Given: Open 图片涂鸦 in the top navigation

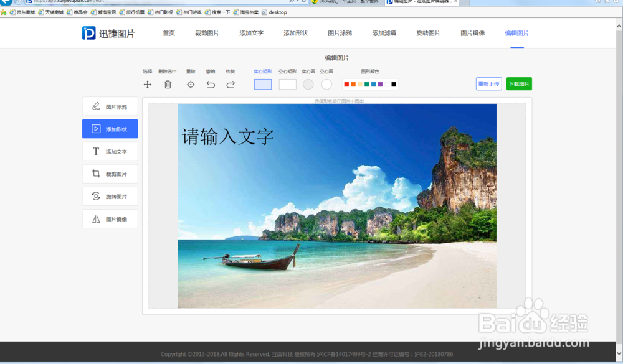Looking at the screenshot, I should [x=340, y=34].
